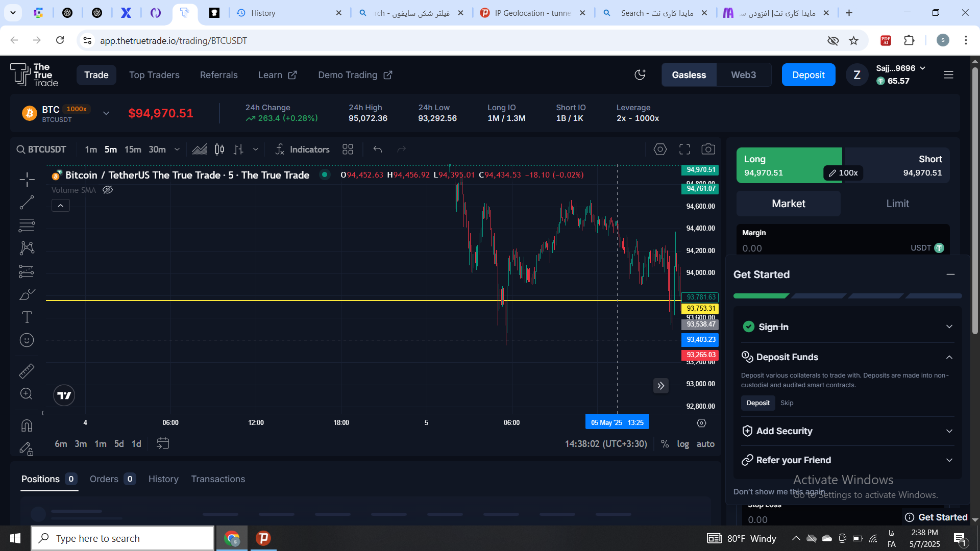This screenshot has height=551, width=980.
Task: Select the ruler measure tool
Action: pos(27,371)
